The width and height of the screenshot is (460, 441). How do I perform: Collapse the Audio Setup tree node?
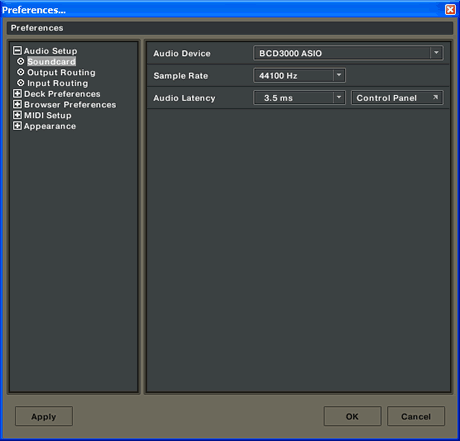pos(17,51)
